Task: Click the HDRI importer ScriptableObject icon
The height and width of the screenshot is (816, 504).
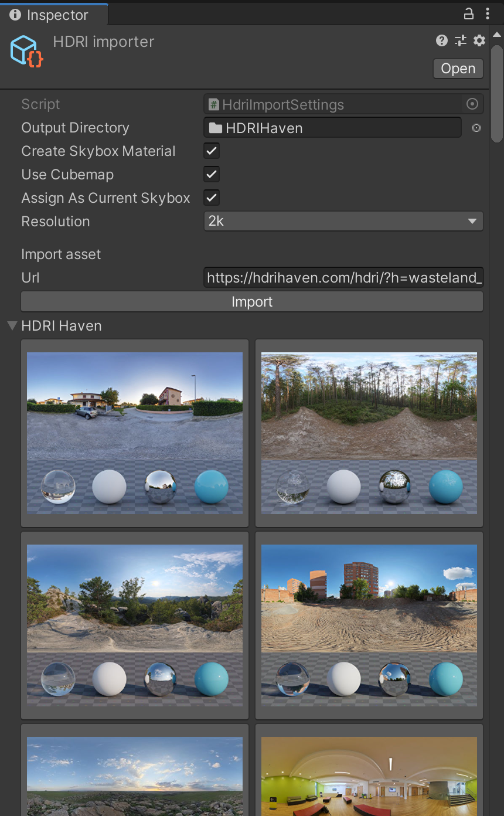Action: 27,51
